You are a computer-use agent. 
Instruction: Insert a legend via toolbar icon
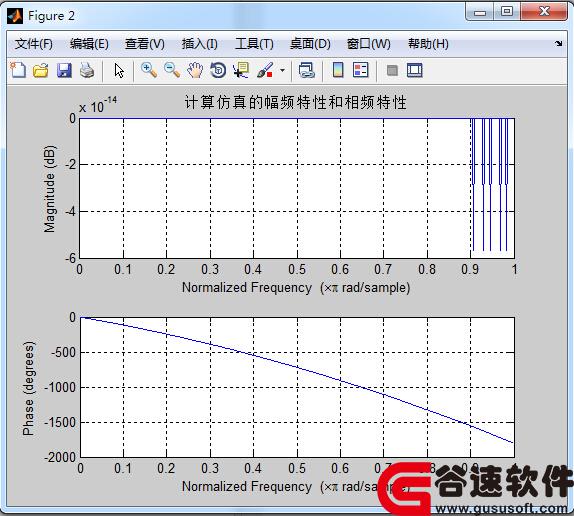[361, 70]
